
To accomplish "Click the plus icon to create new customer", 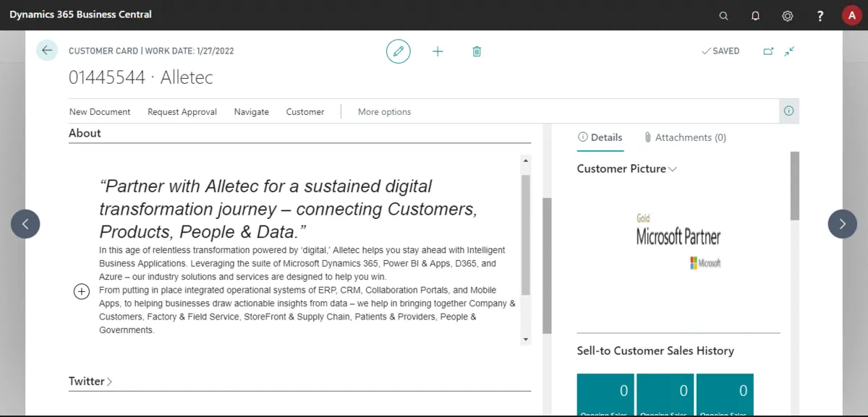I will (438, 51).
